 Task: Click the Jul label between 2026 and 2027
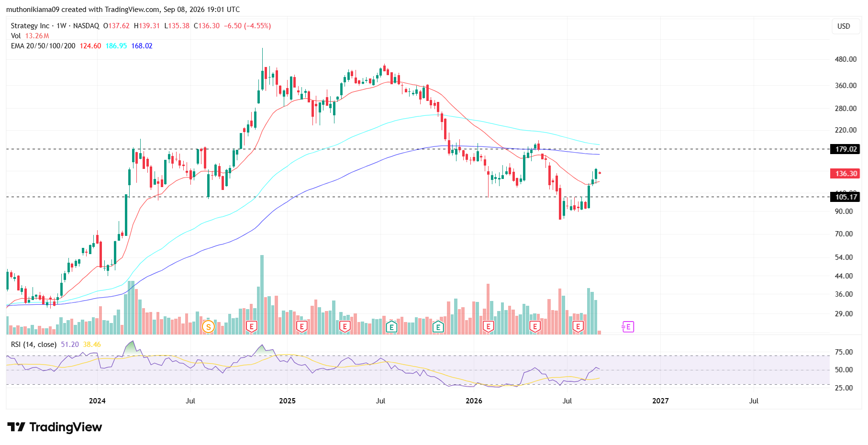tap(567, 401)
